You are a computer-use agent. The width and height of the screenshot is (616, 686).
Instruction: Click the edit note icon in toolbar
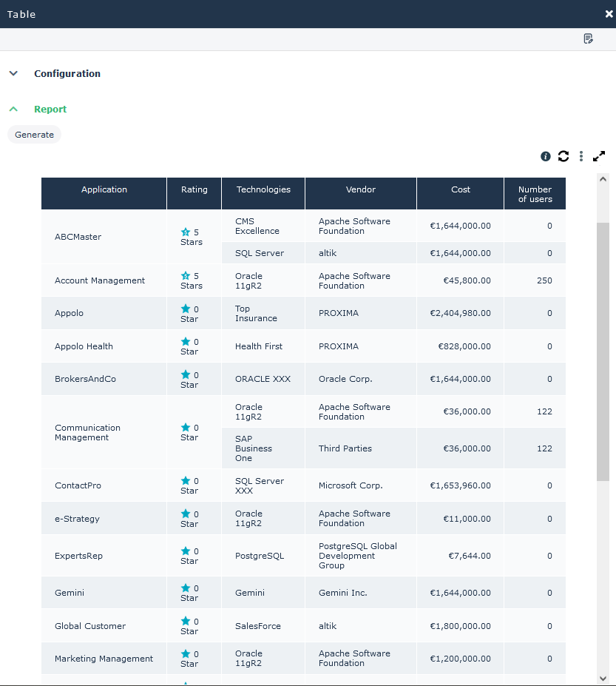(x=588, y=39)
